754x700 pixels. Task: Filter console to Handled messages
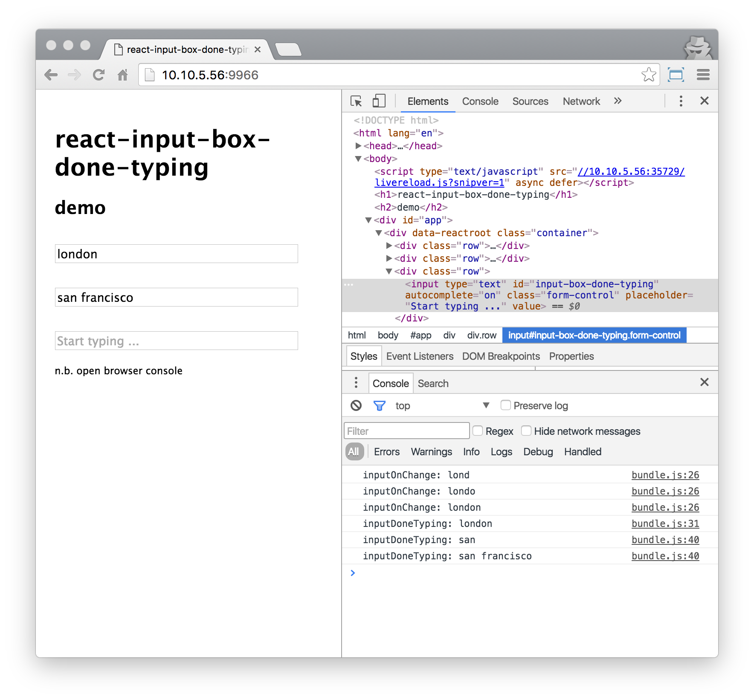(583, 452)
